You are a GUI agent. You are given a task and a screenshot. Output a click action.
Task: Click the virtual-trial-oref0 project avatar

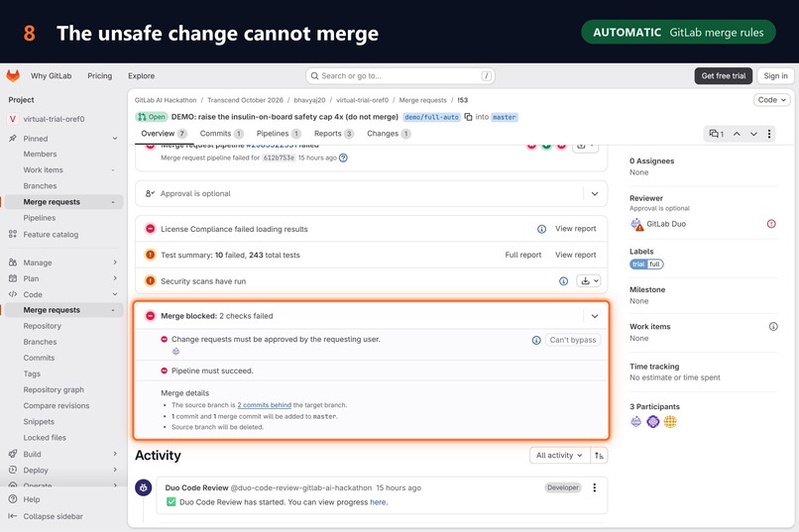pos(13,119)
